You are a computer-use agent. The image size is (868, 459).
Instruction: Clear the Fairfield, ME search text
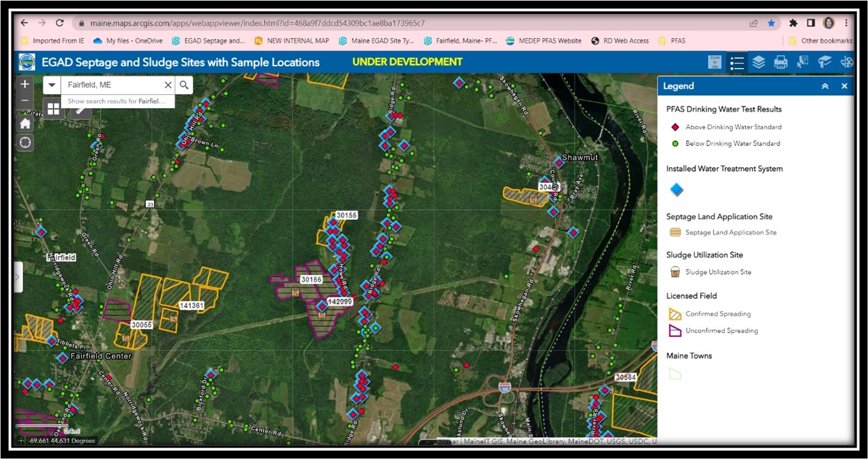tap(168, 85)
